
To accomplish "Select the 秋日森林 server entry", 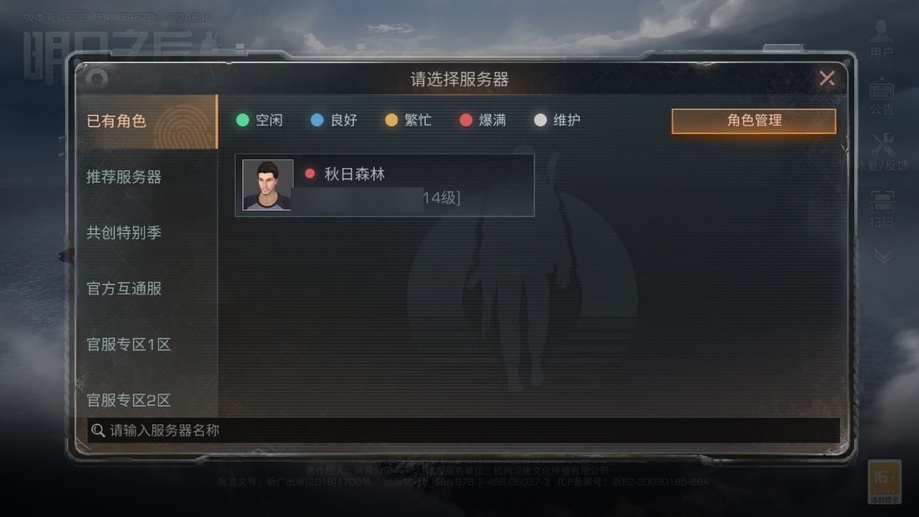I will [x=384, y=185].
